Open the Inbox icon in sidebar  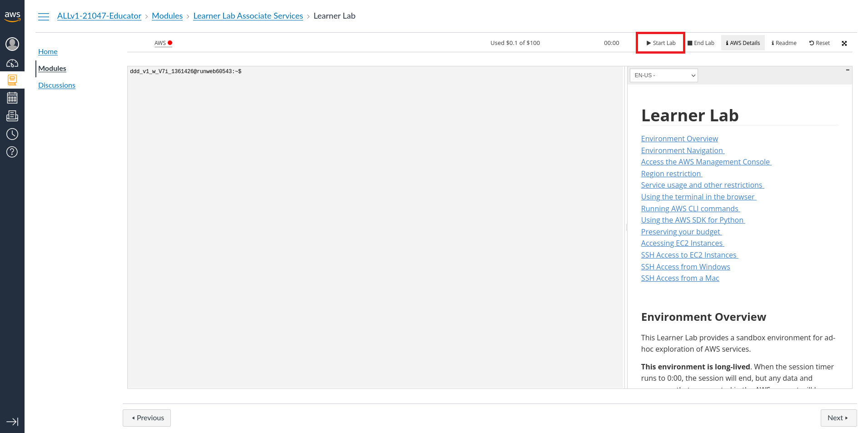[x=12, y=116]
